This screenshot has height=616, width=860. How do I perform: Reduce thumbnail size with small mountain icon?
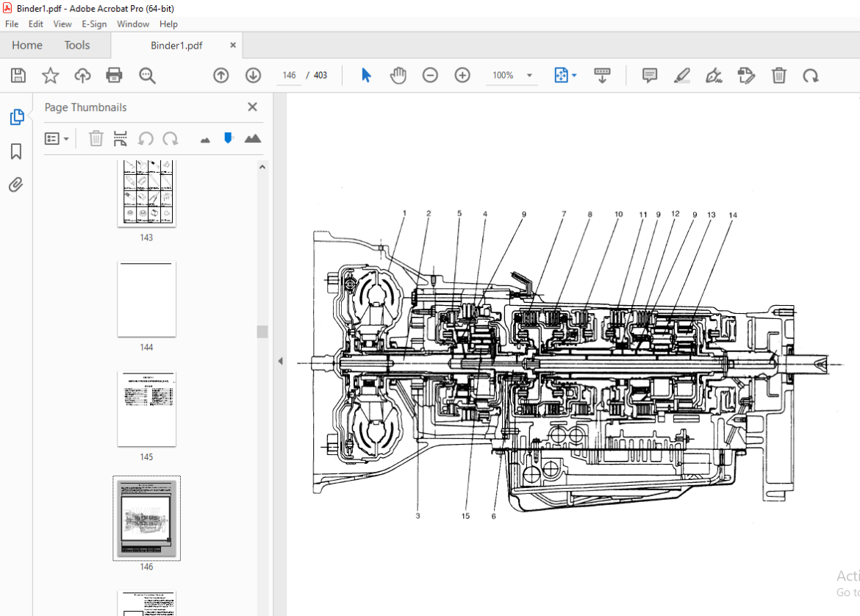click(x=205, y=140)
